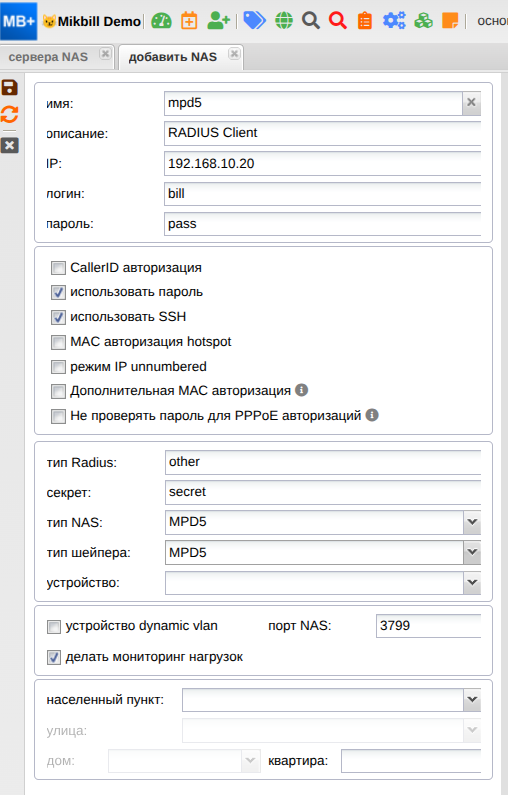Click the описание field with RADIUS Client

(x=322, y=133)
